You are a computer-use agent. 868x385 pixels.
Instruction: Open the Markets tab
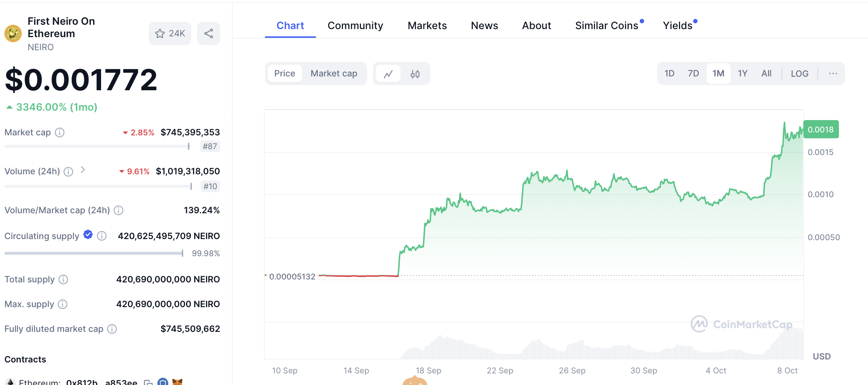click(427, 25)
